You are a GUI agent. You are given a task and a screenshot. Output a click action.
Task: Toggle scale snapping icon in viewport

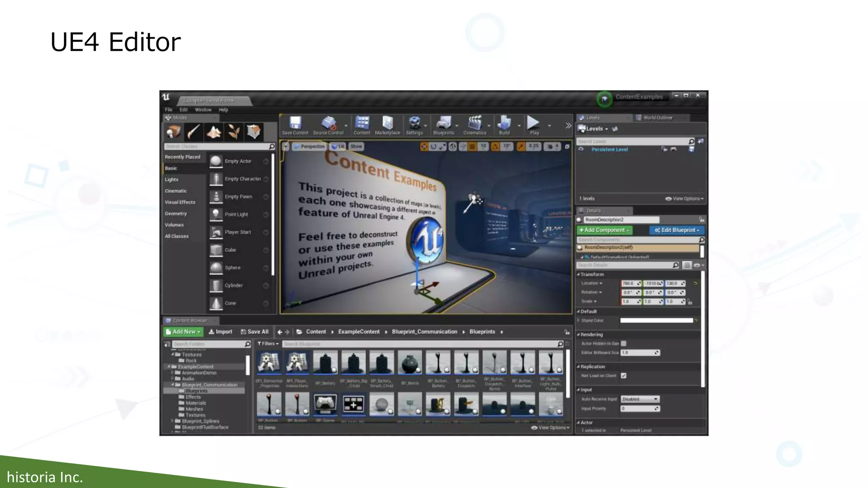521,147
